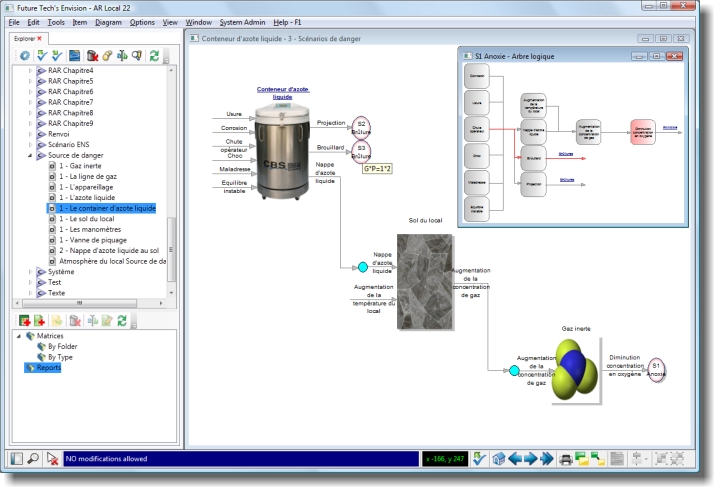The image size is (714, 487).
Task: Click the green refresh arrows in Explorer toolbar
Action: click(154, 56)
